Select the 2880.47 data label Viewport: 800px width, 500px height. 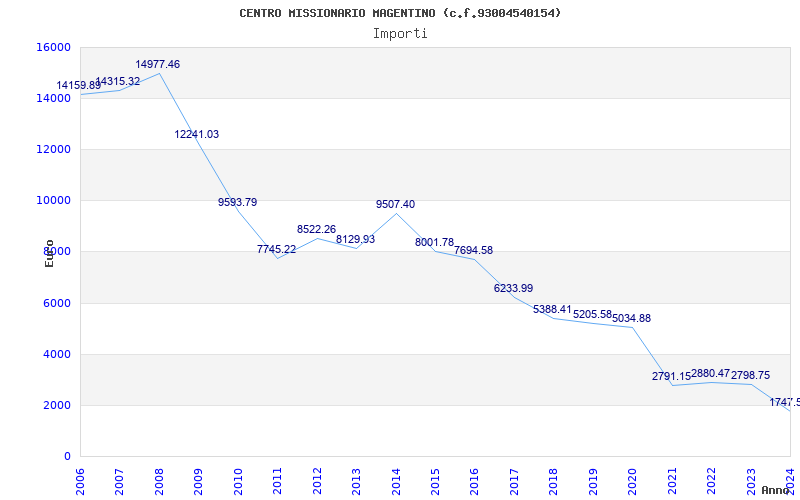(x=711, y=373)
